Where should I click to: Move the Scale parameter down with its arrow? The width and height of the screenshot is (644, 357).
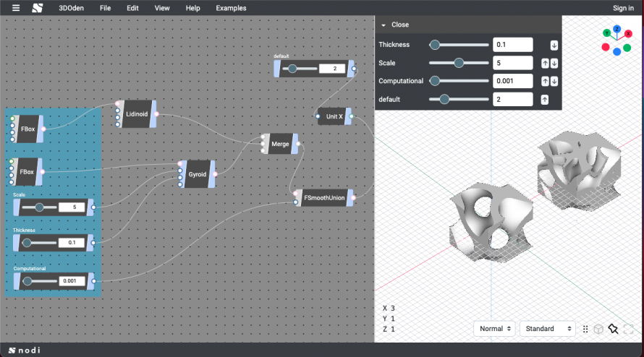pos(554,63)
